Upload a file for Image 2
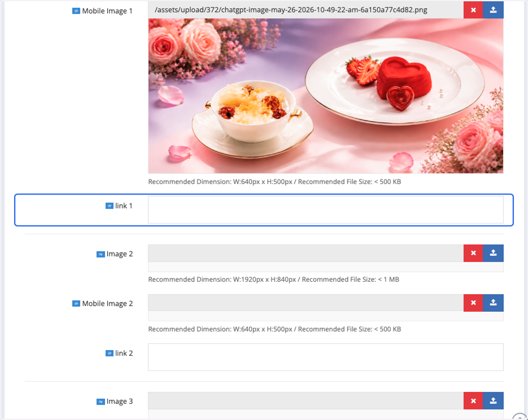This screenshot has width=528, height=420. pos(493,253)
